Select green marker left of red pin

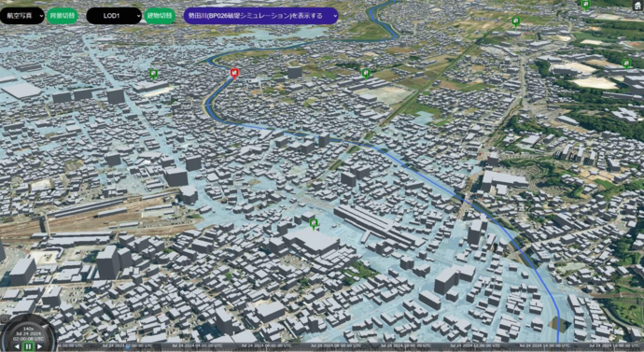click(x=153, y=74)
